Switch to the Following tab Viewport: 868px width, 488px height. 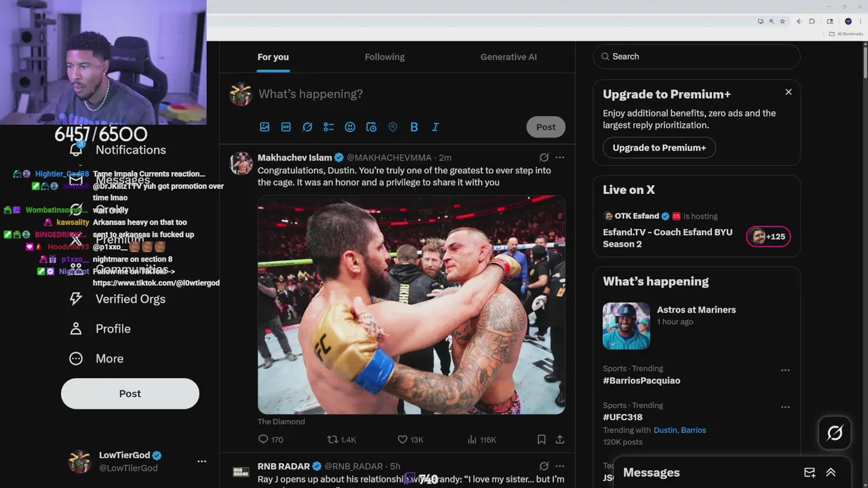(x=384, y=57)
